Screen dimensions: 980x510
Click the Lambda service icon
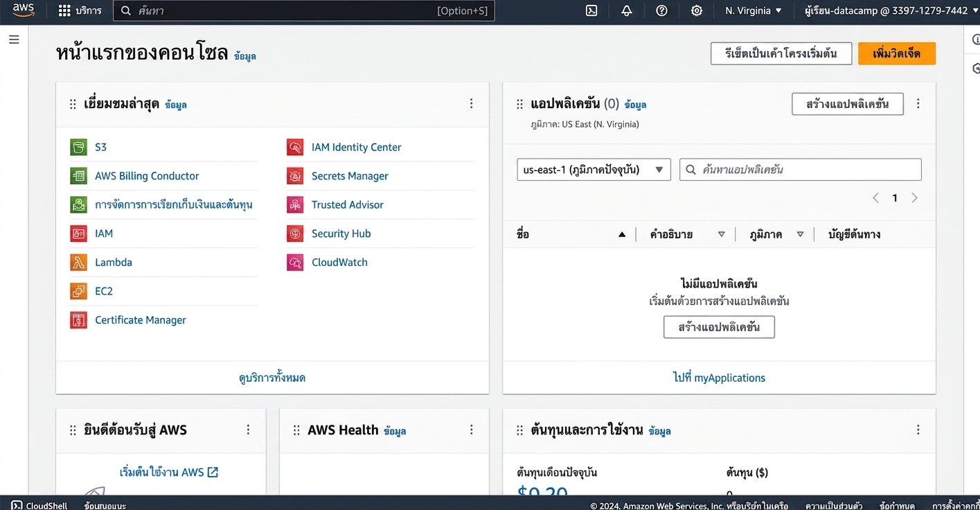click(x=78, y=263)
